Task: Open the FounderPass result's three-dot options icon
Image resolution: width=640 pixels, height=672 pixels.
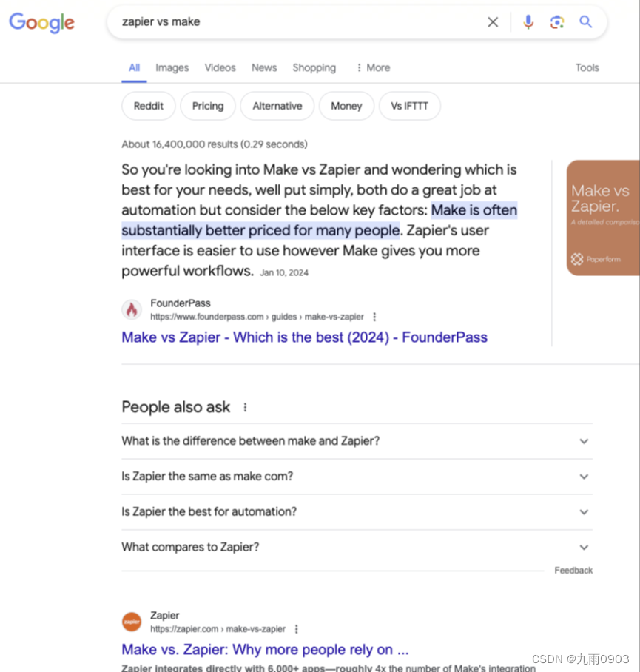Action: pos(374,316)
